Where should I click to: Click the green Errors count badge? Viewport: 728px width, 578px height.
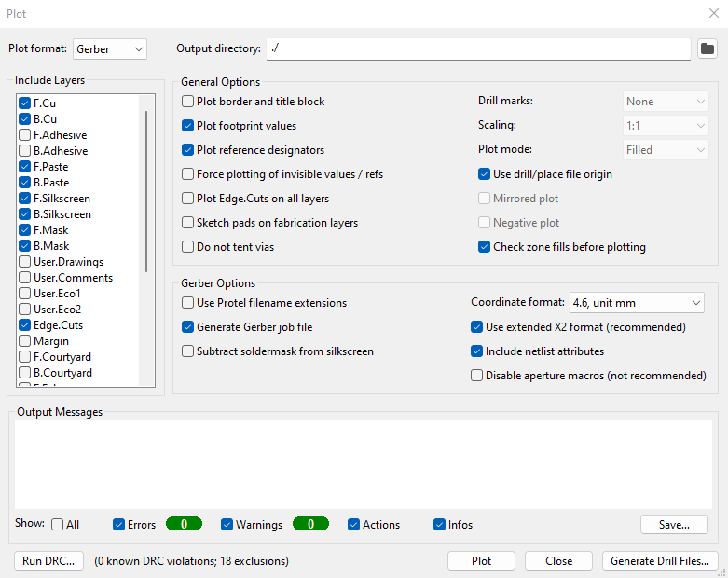(x=184, y=524)
